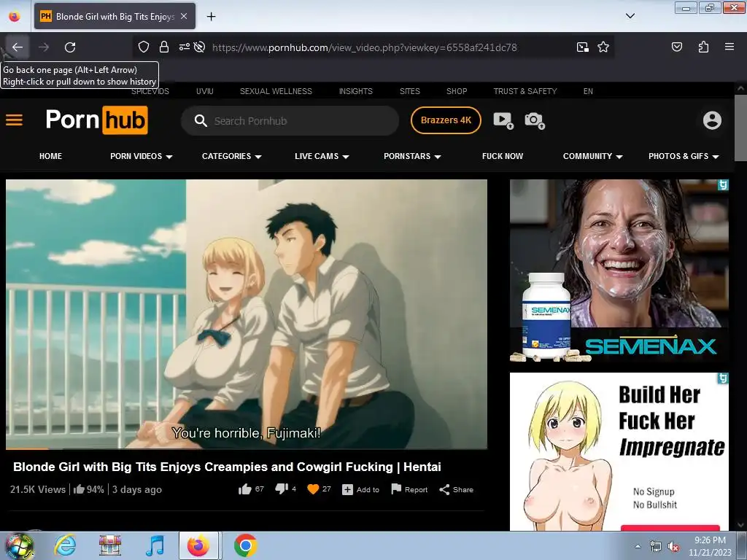Click the upload photo camera icon
Image resolution: width=747 pixels, height=560 pixels.
[x=535, y=120]
